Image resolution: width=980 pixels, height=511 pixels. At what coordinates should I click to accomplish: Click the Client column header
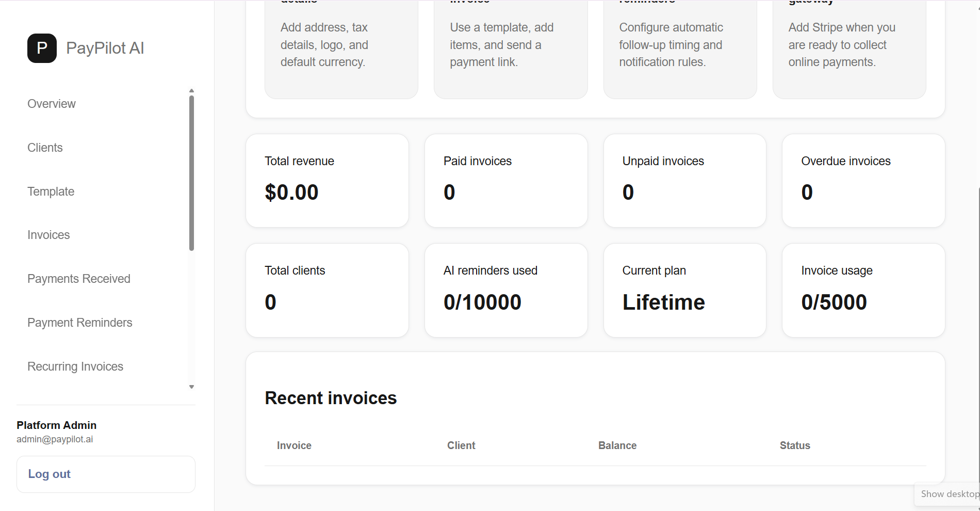click(461, 445)
